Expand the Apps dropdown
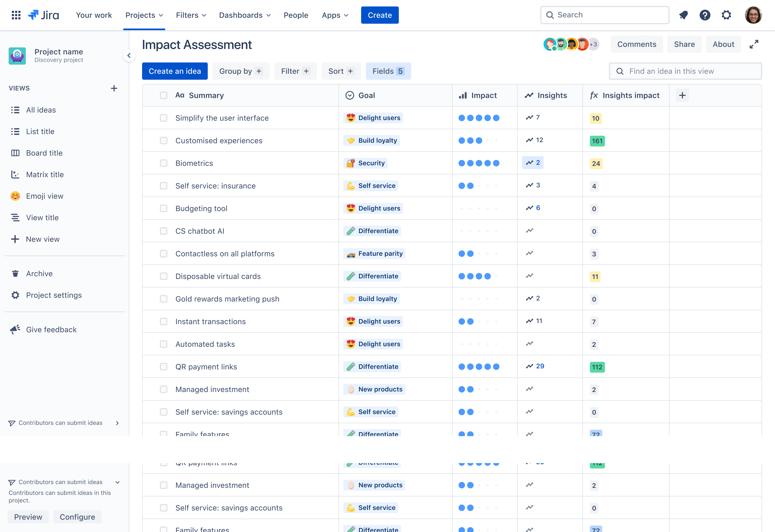This screenshot has height=532, width=775. point(335,15)
